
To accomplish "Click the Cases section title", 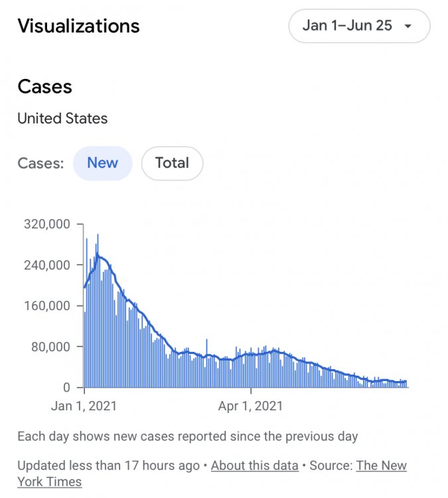I will tap(44, 87).
